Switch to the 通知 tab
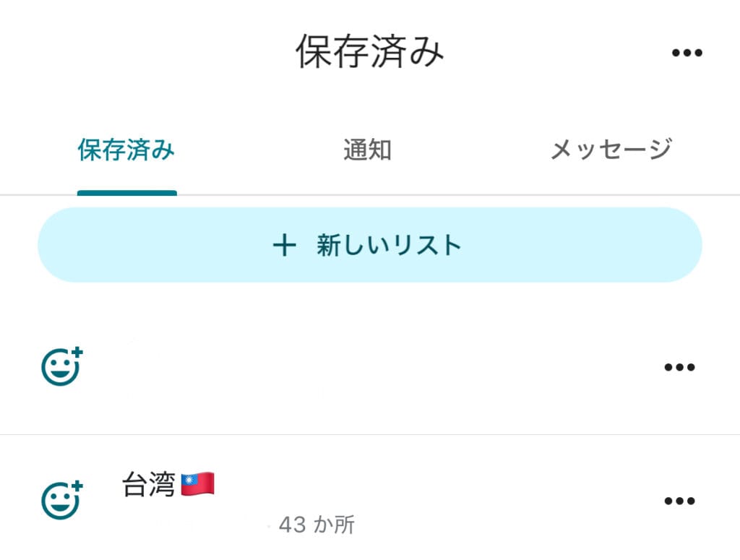 click(x=366, y=150)
